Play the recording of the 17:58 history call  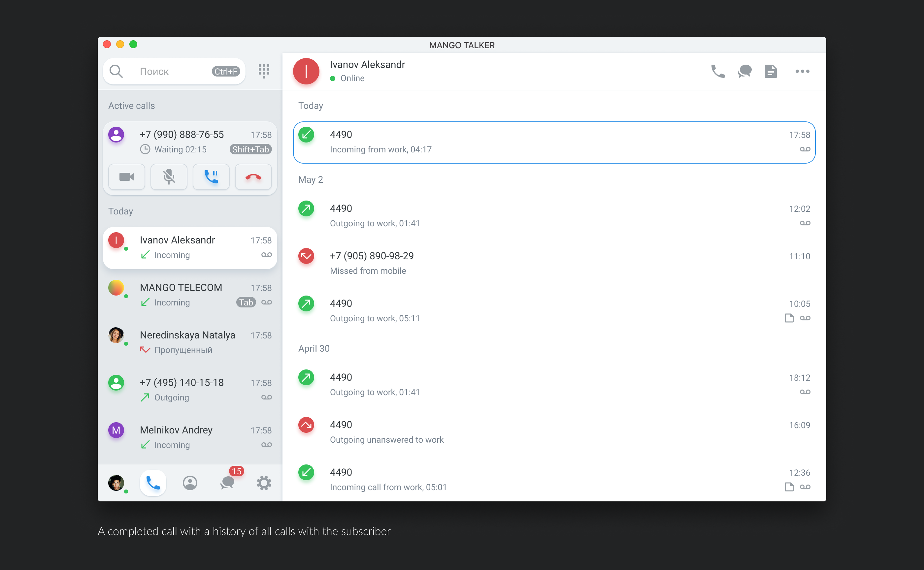(805, 149)
